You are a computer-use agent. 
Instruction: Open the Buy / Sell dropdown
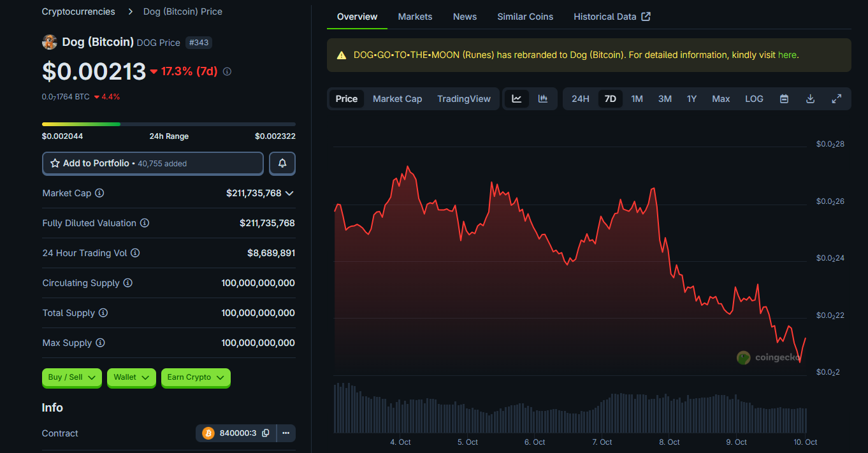[x=72, y=377]
